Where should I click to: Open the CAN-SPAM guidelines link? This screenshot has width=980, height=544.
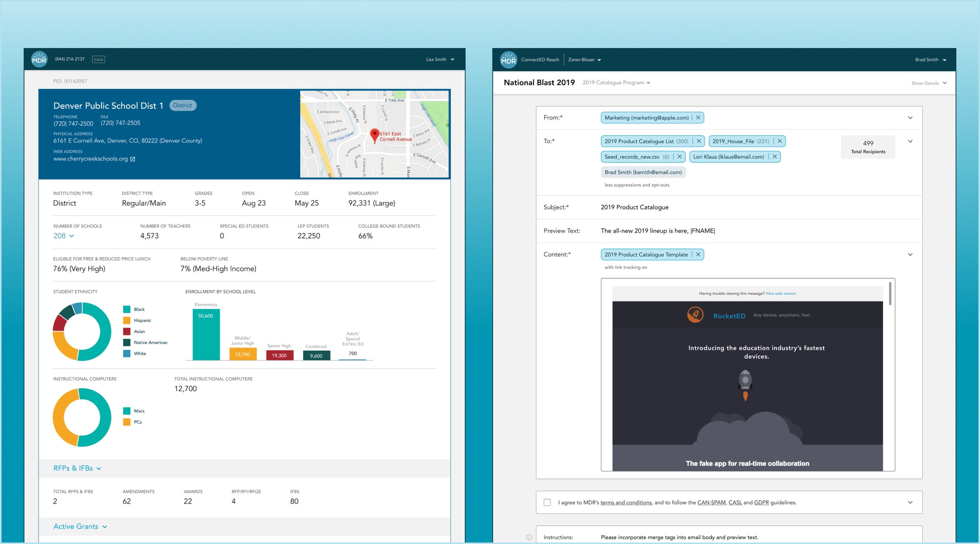[711, 502]
